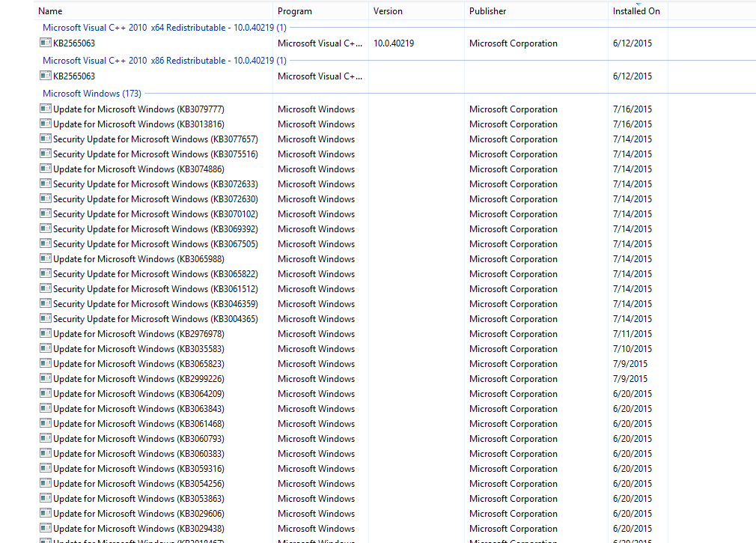Click the icon next to Security Update KB3077657
Image resolution: width=756 pixels, height=543 pixels.
46,139
